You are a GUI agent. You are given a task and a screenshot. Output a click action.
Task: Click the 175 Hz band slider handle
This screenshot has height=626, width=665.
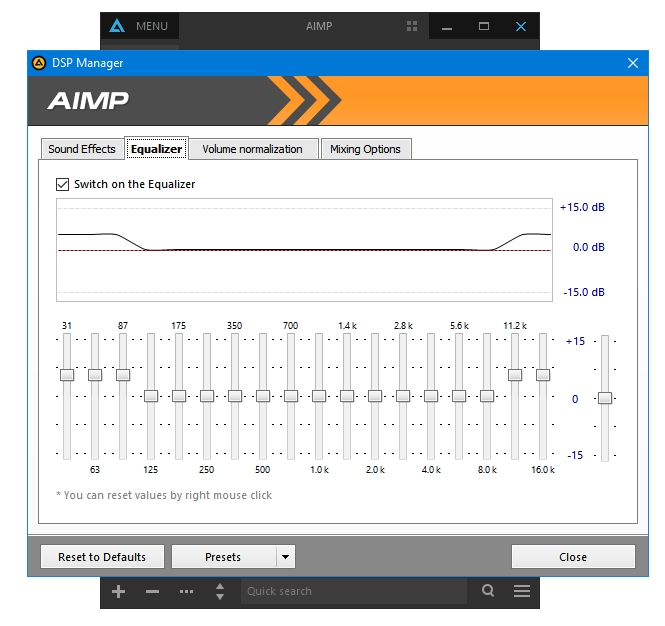pyautogui.click(x=179, y=396)
